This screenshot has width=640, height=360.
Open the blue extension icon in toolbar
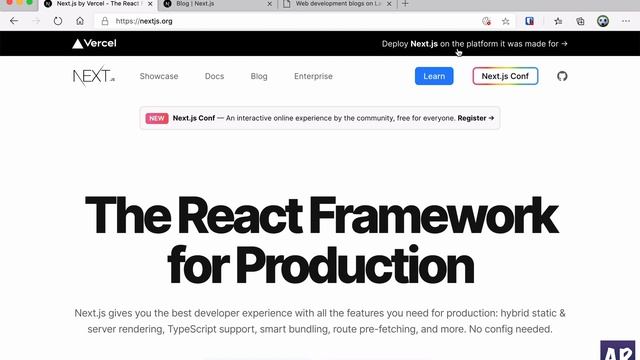coord(529,21)
